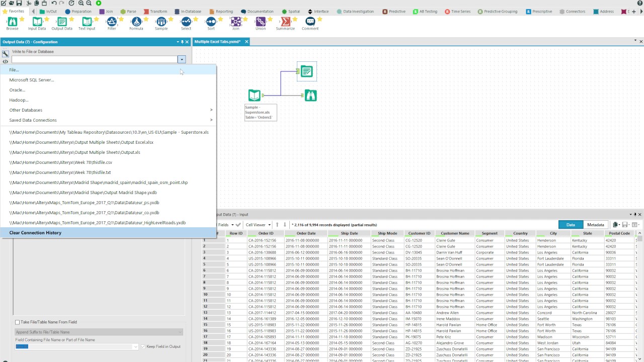
Task: Select the Summarize tool icon
Action: click(x=285, y=21)
